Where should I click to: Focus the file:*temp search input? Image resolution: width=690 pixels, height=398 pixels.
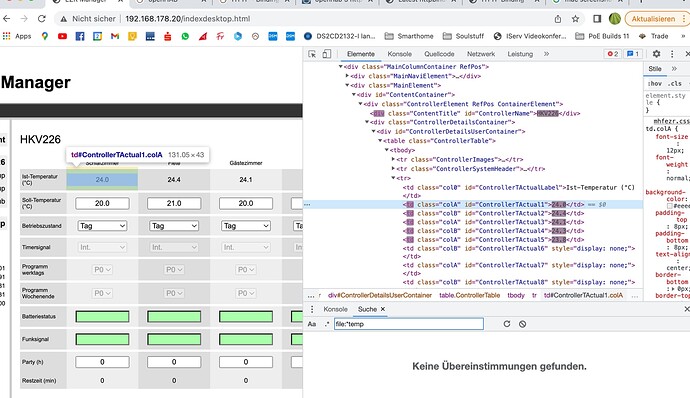(408, 324)
